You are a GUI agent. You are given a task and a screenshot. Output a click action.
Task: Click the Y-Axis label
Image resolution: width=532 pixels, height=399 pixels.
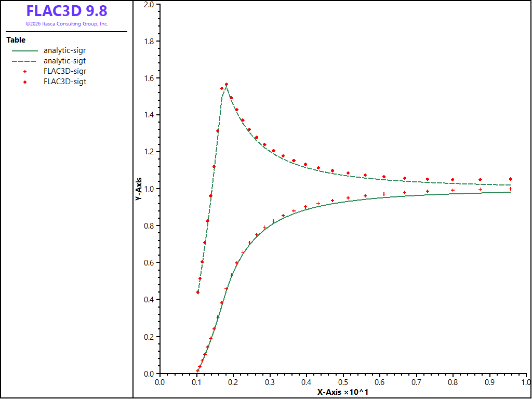pyautogui.click(x=139, y=189)
